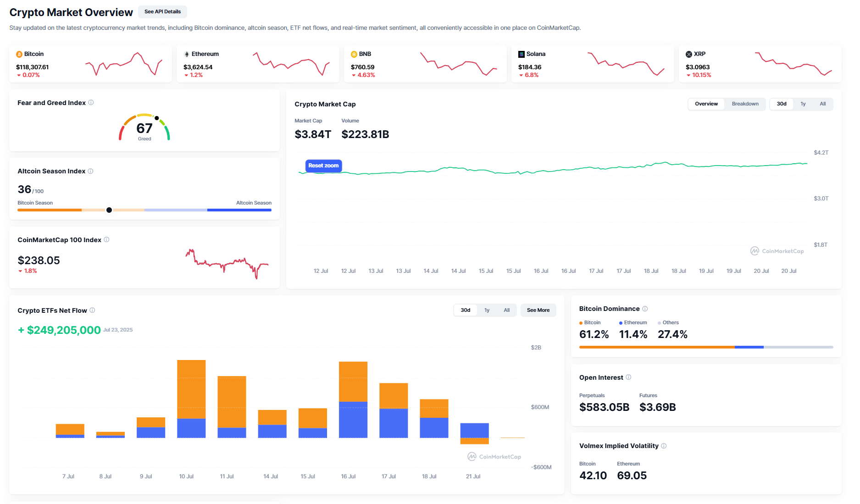Screen dimensions: 860x504
Task: Click Ethereum legend in Bitcoin Dominance
Action: coord(633,322)
